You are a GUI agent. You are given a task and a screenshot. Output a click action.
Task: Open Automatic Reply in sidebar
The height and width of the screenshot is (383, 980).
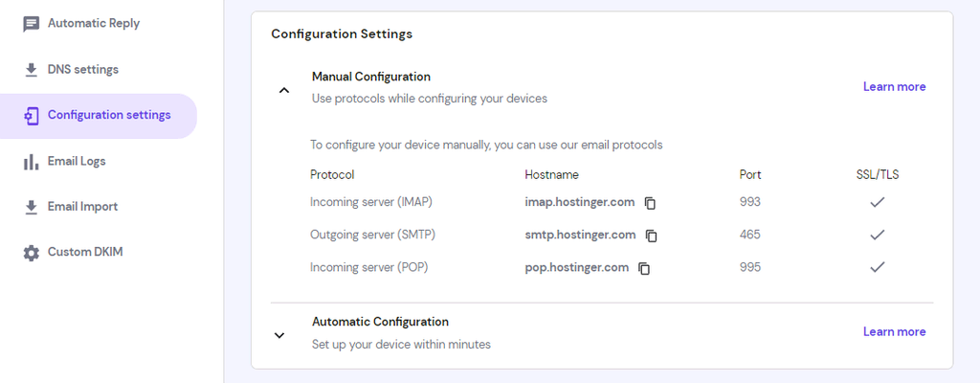94,24
